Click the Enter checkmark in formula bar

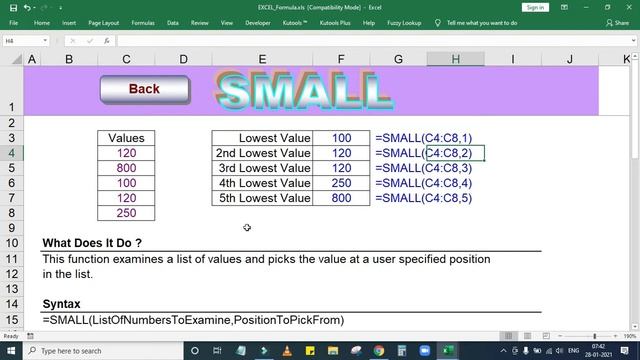90,41
